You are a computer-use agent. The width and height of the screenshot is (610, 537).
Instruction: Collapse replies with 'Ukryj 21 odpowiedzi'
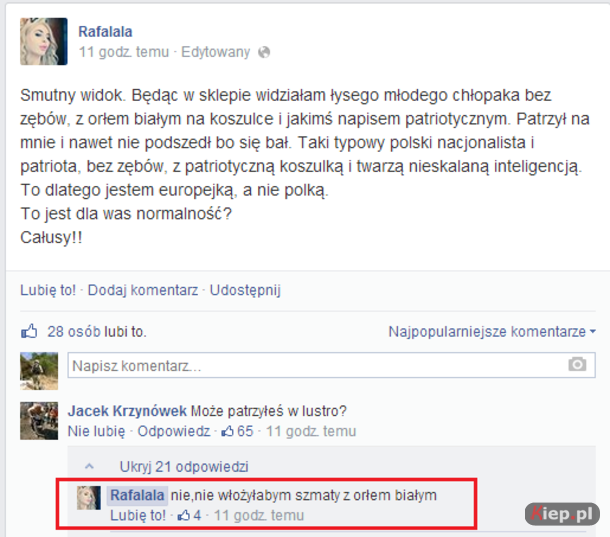click(x=184, y=466)
